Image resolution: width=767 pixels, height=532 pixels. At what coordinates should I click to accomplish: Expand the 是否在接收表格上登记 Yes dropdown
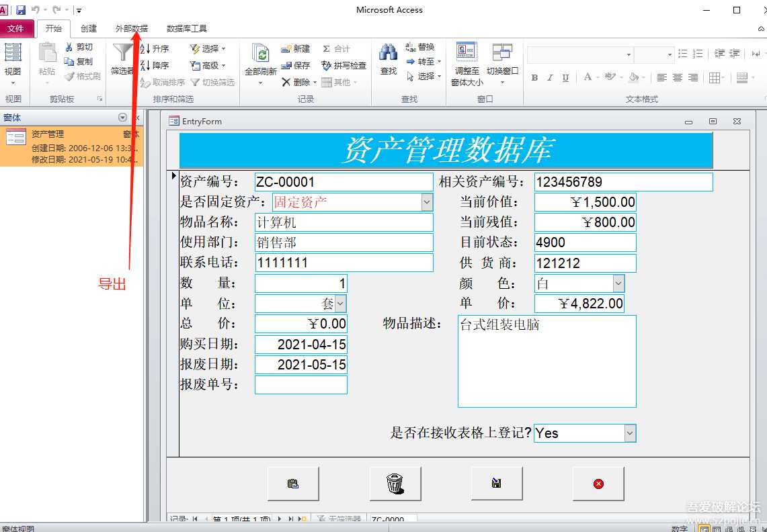click(x=630, y=433)
